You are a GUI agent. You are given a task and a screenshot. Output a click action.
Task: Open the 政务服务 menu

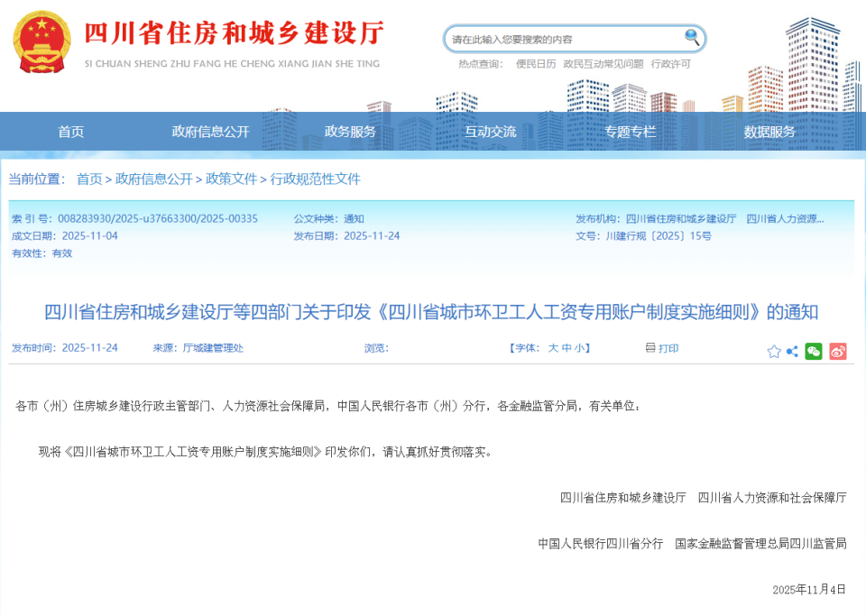[352, 131]
